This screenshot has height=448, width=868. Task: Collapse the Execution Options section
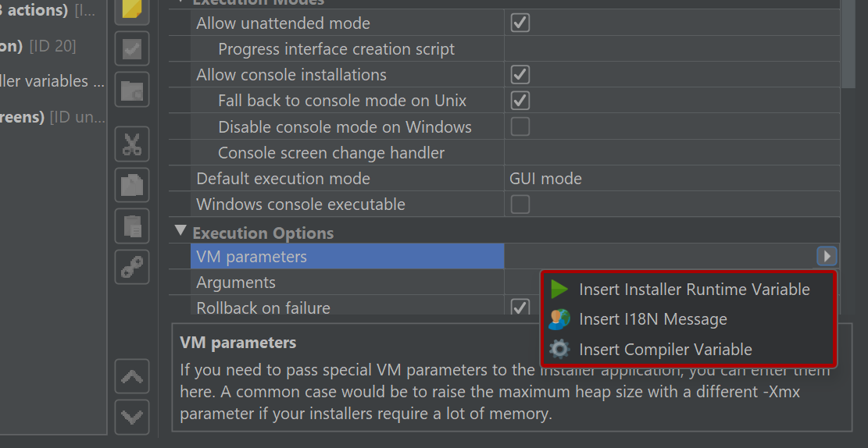click(180, 231)
